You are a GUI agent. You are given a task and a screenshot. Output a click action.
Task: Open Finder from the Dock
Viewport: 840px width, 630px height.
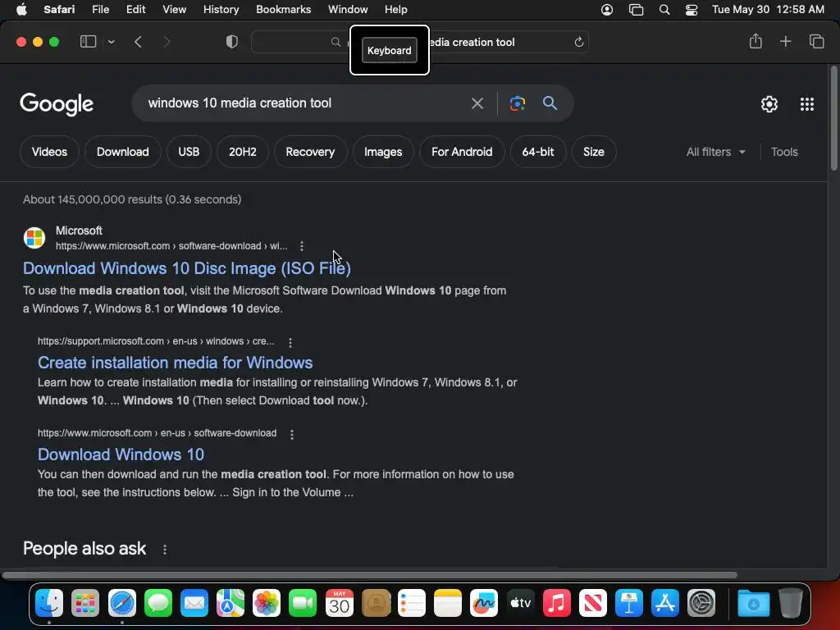click(x=49, y=603)
